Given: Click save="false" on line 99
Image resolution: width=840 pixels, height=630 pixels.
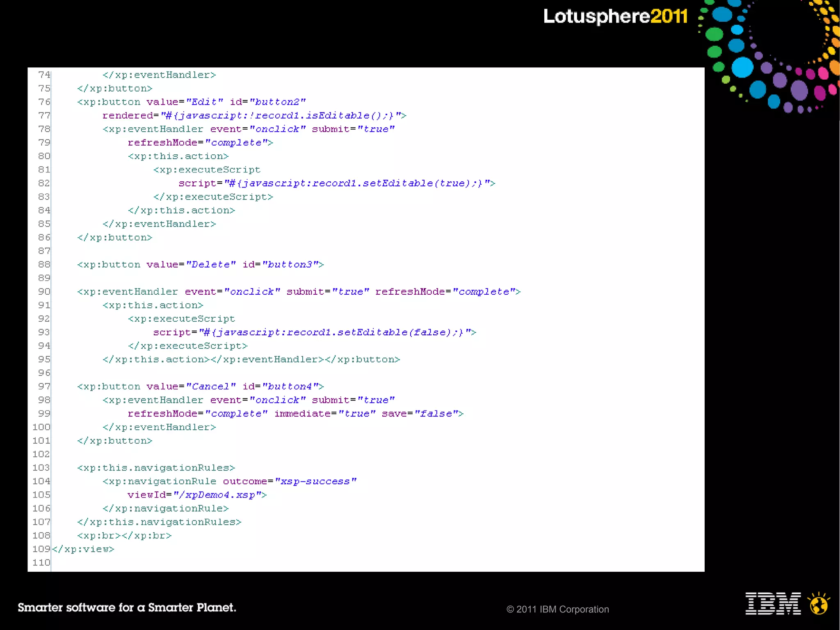Looking at the screenshot, I should point(420,413).
